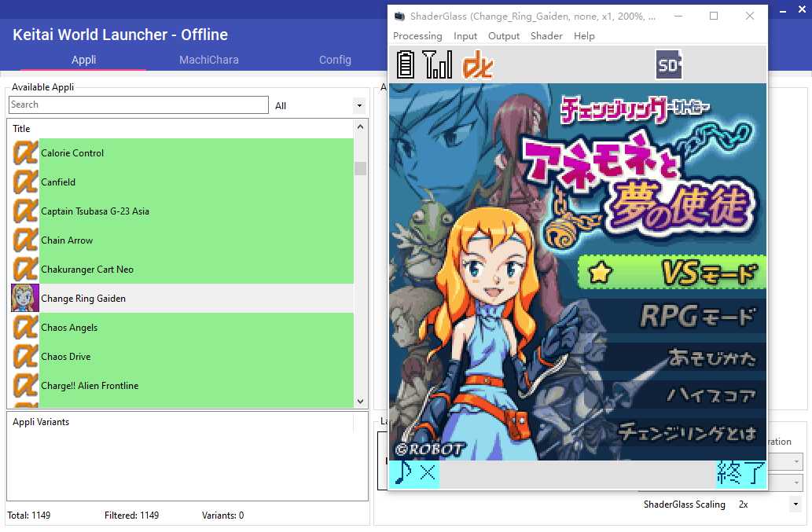Focus the appli Search field
This screenshot has height=532, width=812.
click(x=139, y=105)
